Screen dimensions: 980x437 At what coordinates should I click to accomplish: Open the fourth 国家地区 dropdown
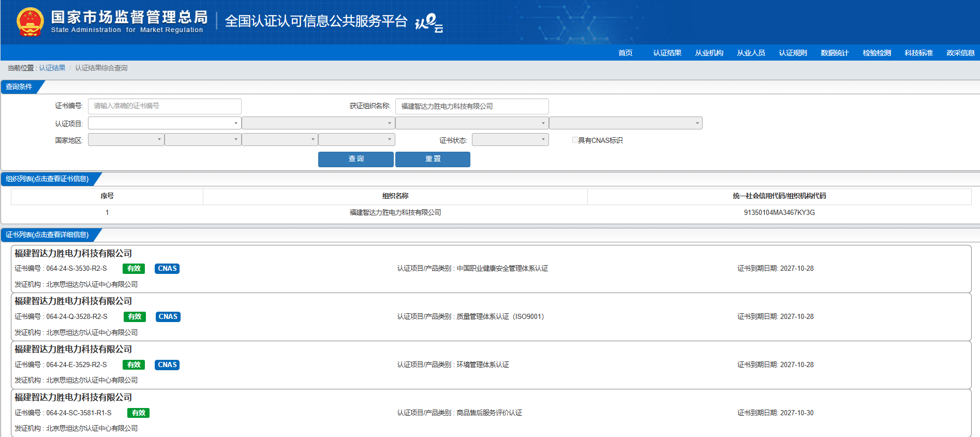[x=357, y=140]
